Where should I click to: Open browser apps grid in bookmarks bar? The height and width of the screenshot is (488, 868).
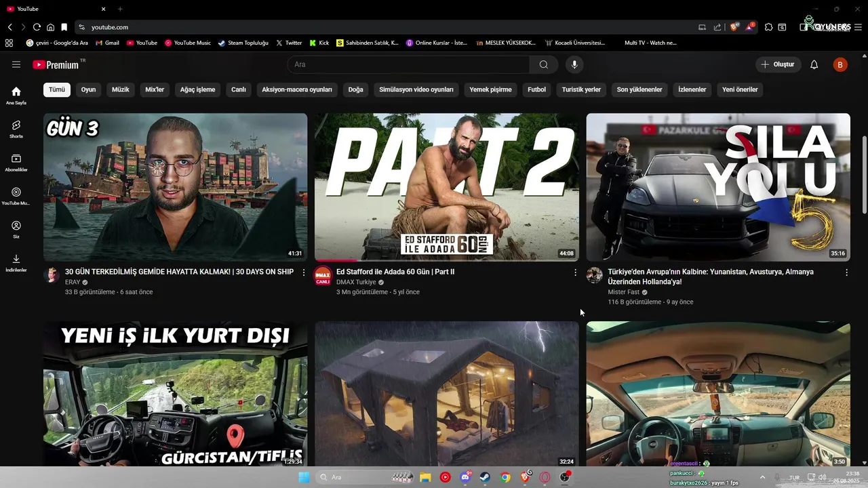[9, 43]
